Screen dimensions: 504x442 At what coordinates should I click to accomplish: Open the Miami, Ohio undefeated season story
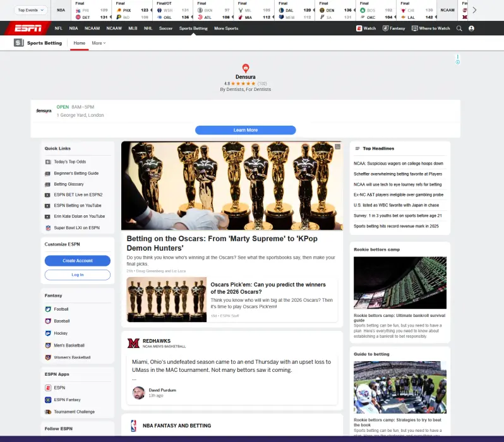click(231, 366)
